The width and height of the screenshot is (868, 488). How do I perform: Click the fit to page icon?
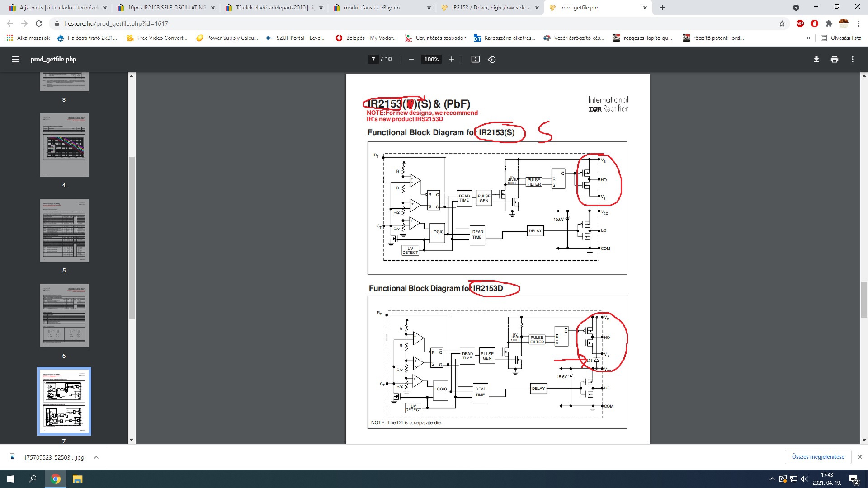(475, 59)
